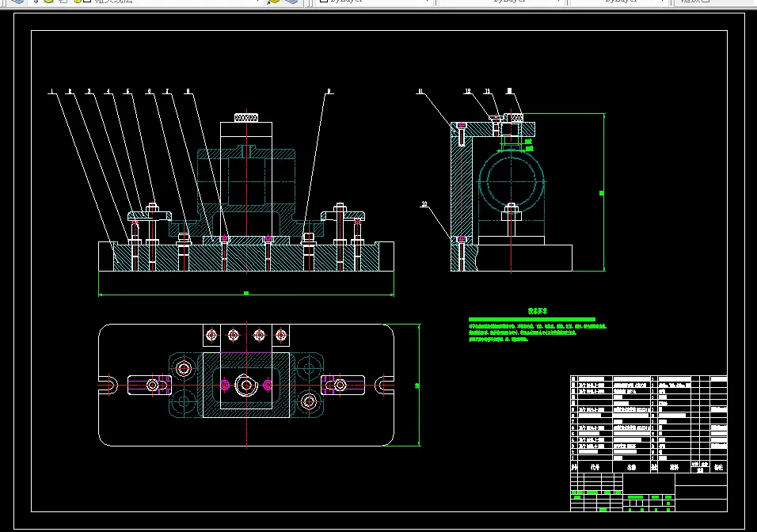Select the 材料 header cell in parts list
757x532 pixels.
pos(674,468)
